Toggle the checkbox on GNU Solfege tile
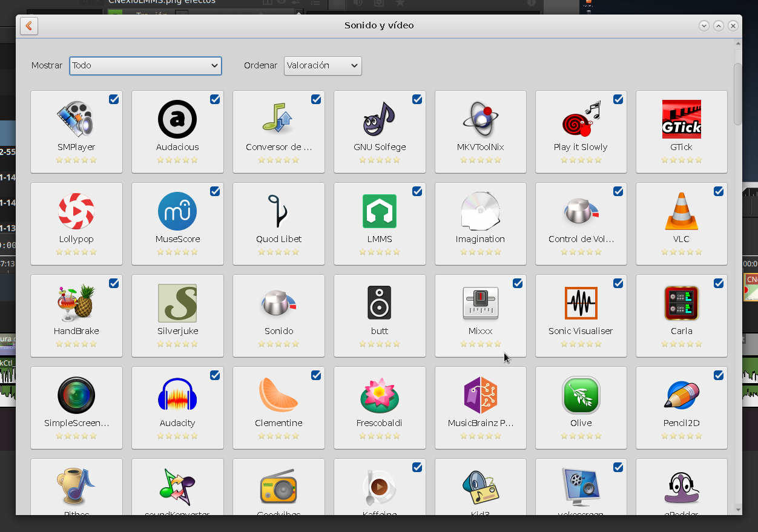The height and width of the screenshot is (532, 758). (417, 99)
